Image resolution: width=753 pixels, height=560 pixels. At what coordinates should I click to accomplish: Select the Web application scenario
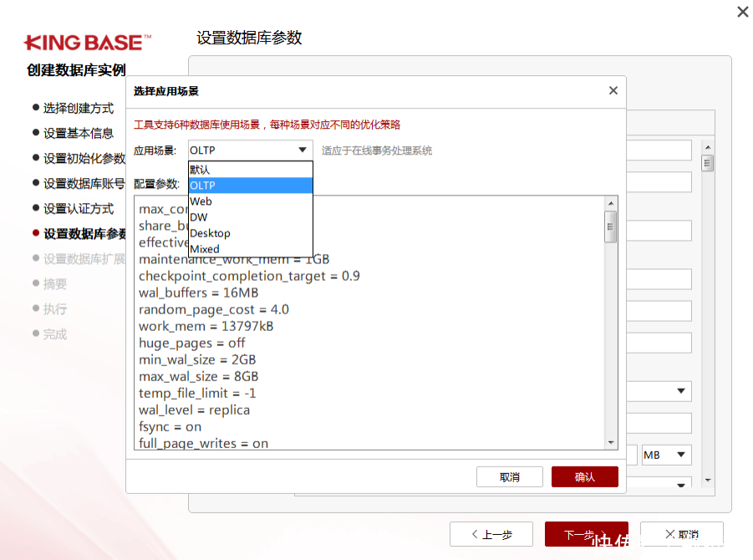[x=250, y=201]
